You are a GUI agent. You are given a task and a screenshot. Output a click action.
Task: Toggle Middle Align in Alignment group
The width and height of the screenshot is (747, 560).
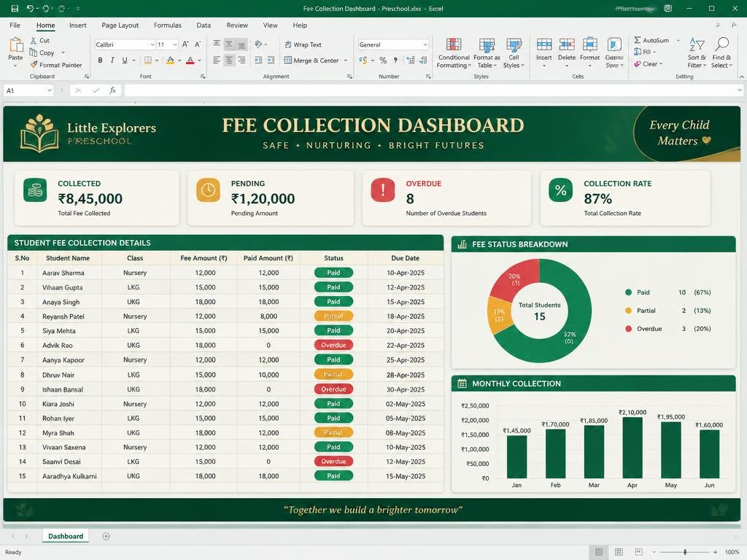(x=229, y=44)
